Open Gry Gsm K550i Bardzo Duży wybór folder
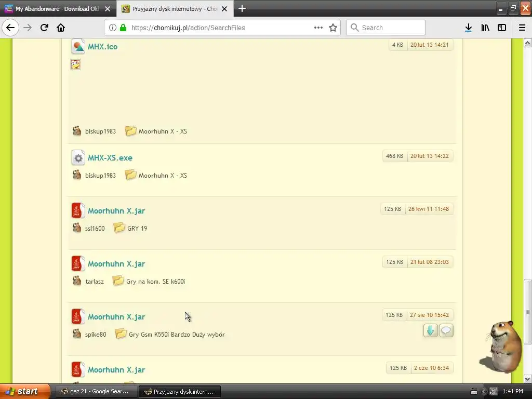532x399 pixels. click(x=177, y=334)
